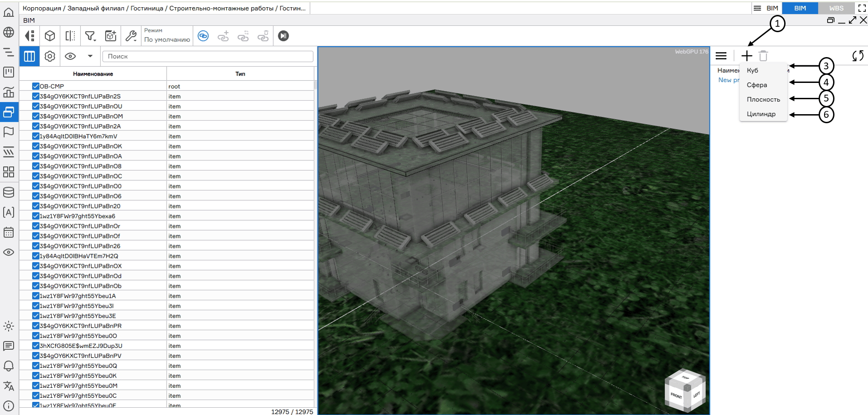This screenshot has height=415, width=868.
Task: Open the Режим 'По умолчанию' mode selector
Action: (x=167, y=36)
